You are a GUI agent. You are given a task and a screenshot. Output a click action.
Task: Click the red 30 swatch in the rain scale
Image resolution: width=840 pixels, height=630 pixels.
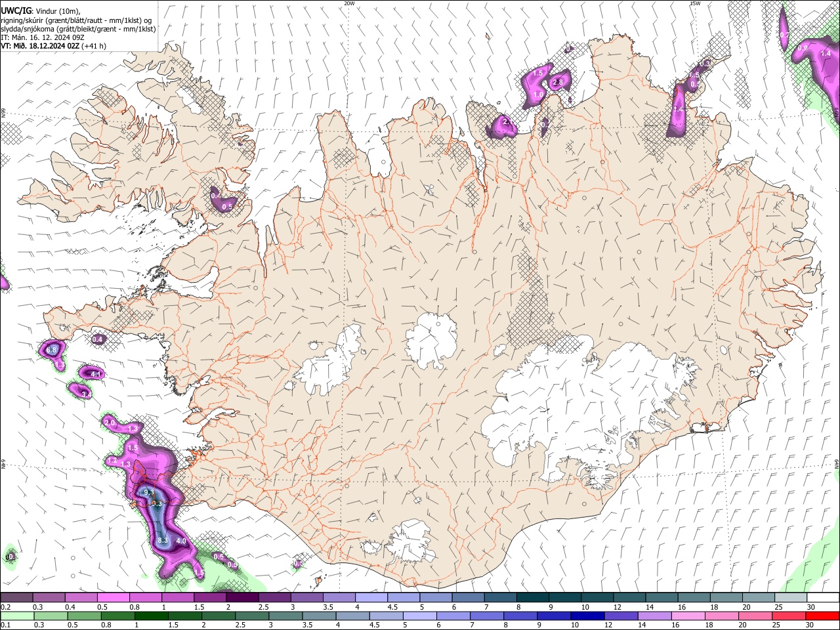[822, 616]
